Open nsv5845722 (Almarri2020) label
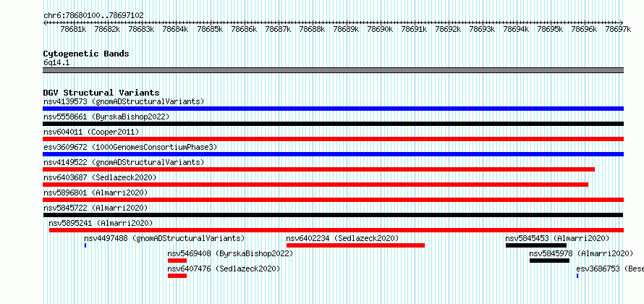The width and height of the screenshot is (644, 304). (96, 208)
